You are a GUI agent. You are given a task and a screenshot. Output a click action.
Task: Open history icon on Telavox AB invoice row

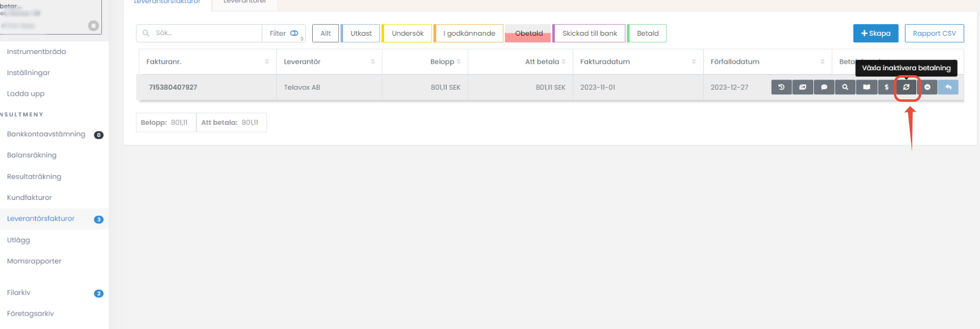point(781,87)
